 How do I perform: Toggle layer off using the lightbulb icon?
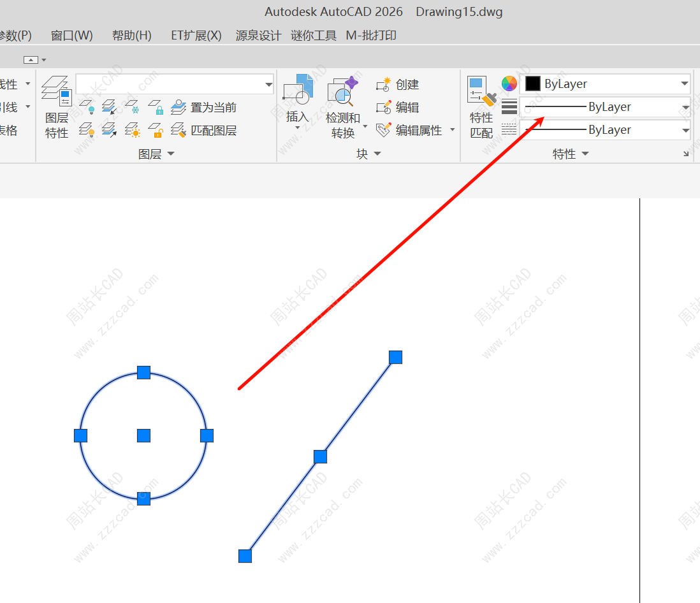[x=87, y=106]
